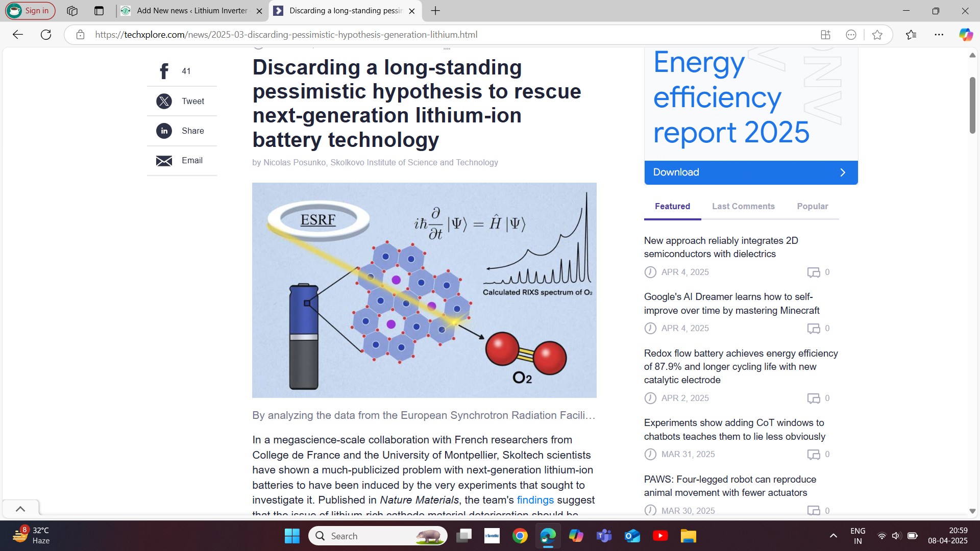980x551 pixels.
Task: Add this page to favorites via star icon
Action: click(x=877, y=35)
